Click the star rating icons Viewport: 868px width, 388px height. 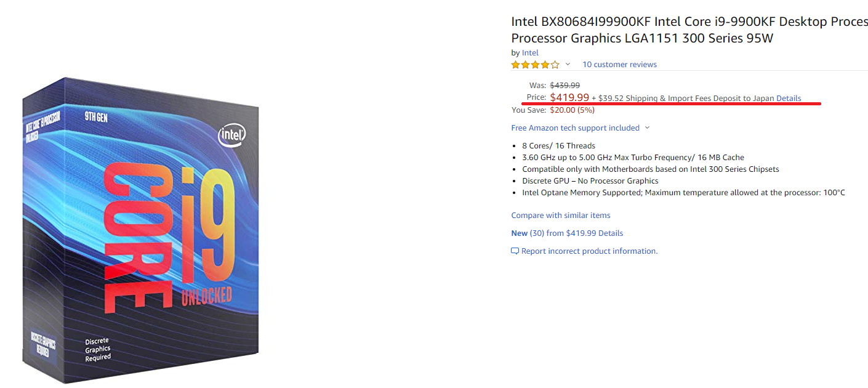coord(535,65)
